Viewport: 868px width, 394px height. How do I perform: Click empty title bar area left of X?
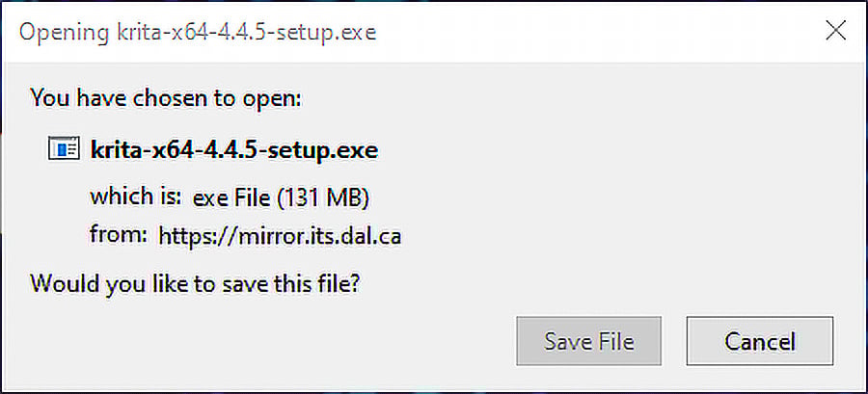click(598, 32)
